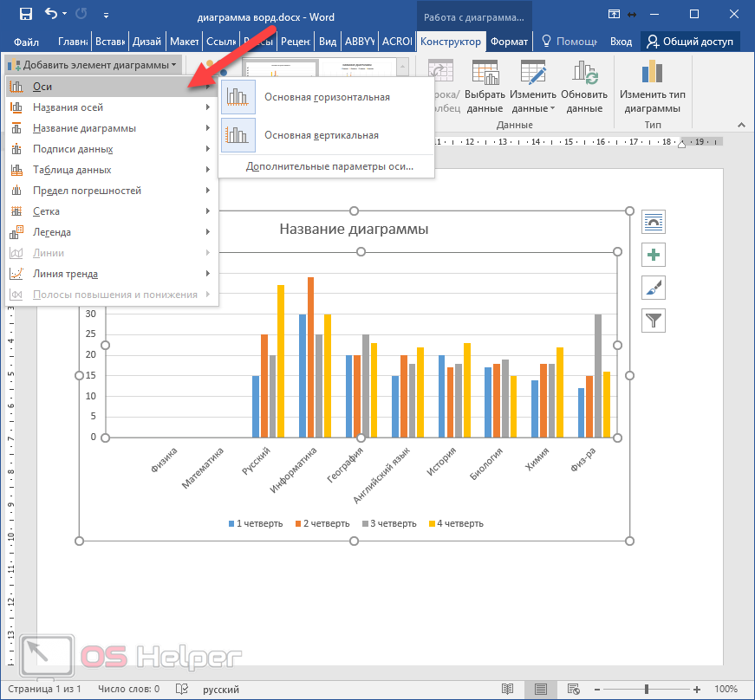Collapse the Добавить элемент диаграммы dropdown
The width and height of the screenshot is (755, 700).
coord(94,65)
